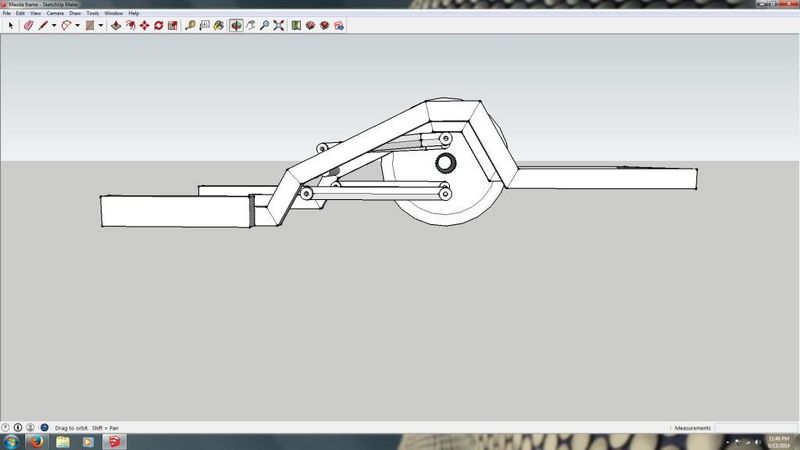Open the Shapes tool dropdown arrow
The height and width of the screenshot is (450, 800).
point(101,25)
